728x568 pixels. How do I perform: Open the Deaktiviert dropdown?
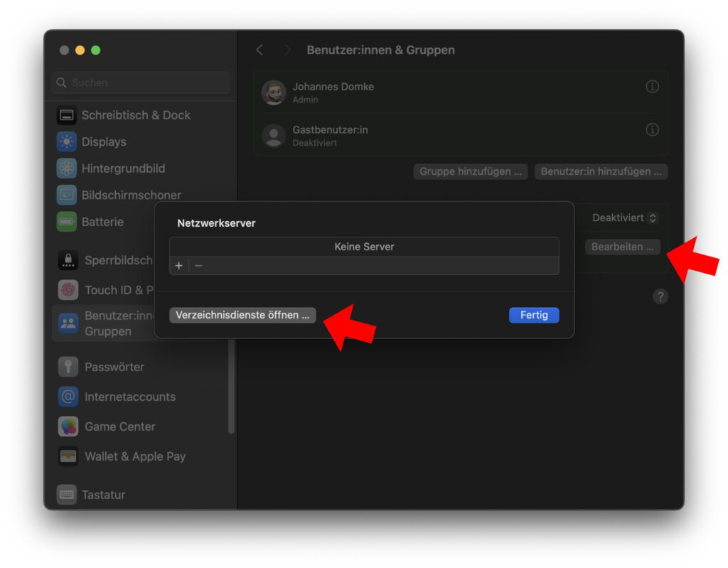tap(624, 218)
